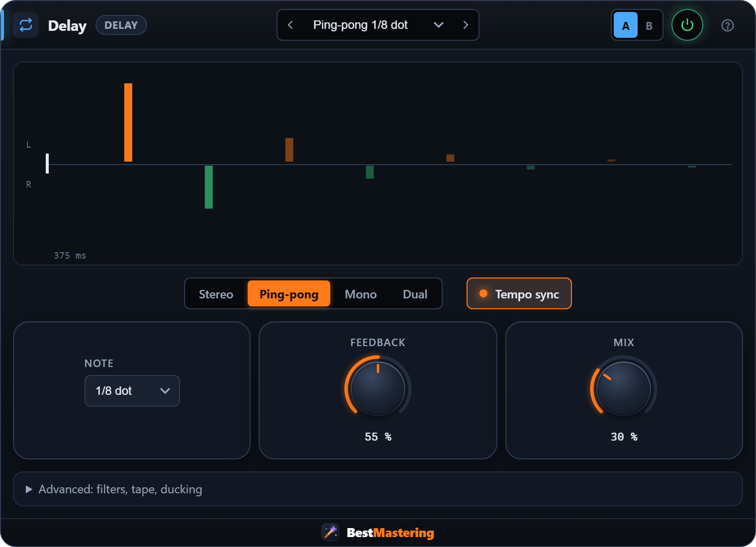Click the MIX label
Screen dimensions: 756x547
[624, 343]
